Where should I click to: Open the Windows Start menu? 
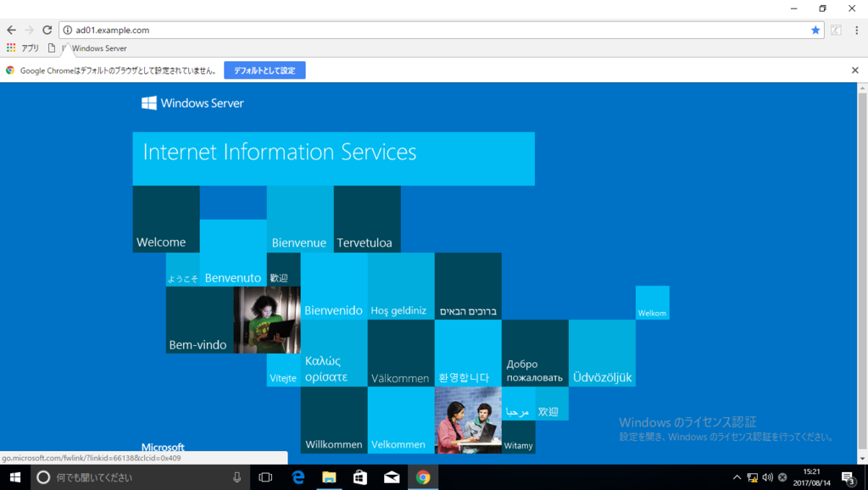click(15, 477)
